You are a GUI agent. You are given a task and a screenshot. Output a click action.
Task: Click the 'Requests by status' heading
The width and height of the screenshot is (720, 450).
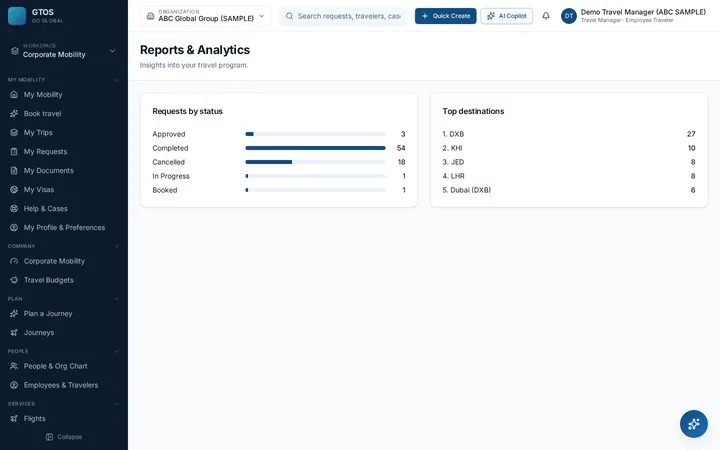[x=187, y=111]
